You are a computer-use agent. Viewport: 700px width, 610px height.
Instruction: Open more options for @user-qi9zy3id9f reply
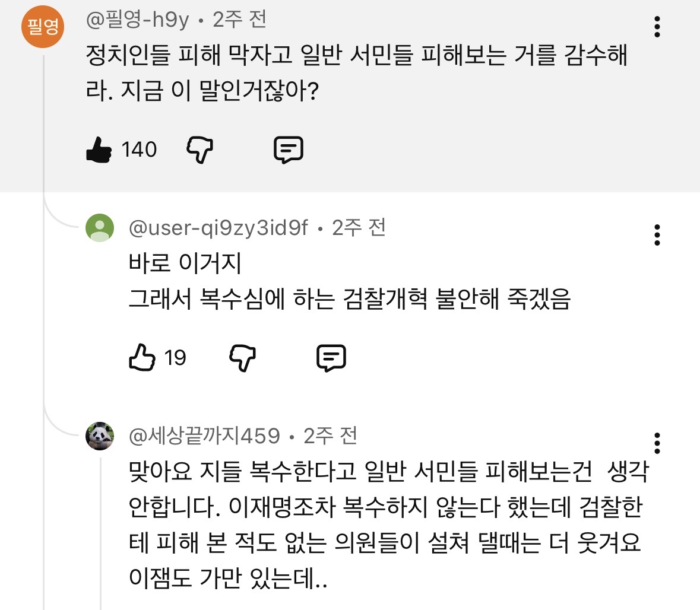657,235
